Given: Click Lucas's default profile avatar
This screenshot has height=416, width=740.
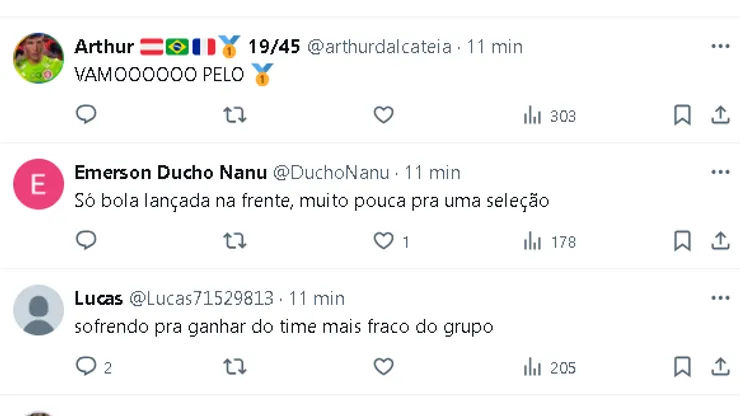Looking at the screenshot, I should coord(39,310).
